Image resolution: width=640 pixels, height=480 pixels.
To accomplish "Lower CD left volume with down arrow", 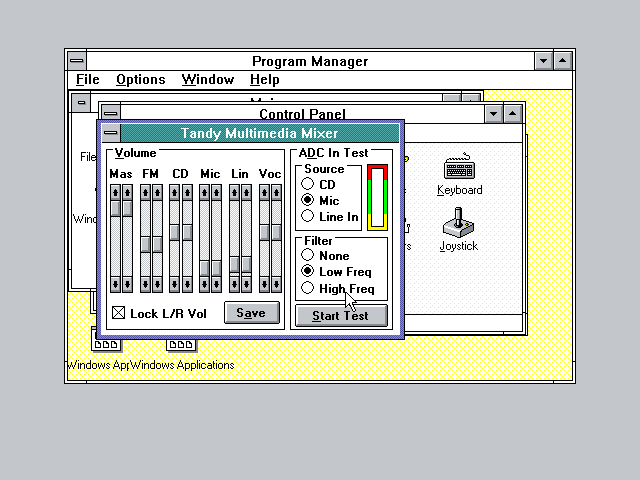I will click(175, 284).
